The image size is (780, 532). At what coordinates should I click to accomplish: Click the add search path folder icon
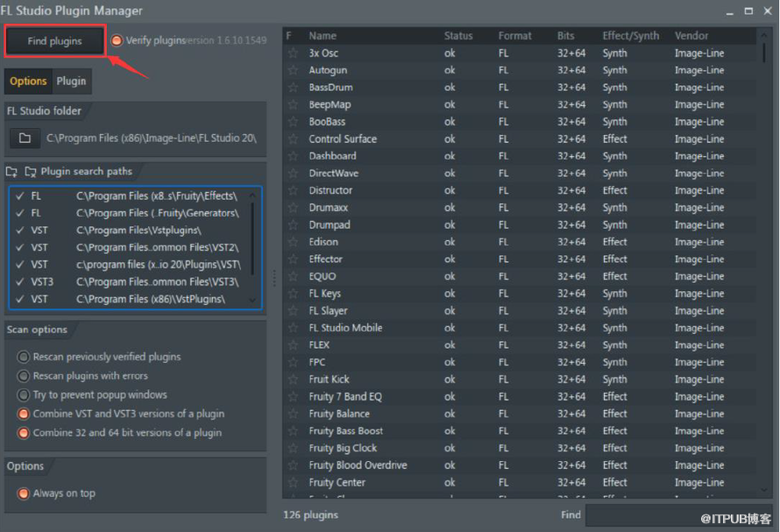(x=11, y=172)
